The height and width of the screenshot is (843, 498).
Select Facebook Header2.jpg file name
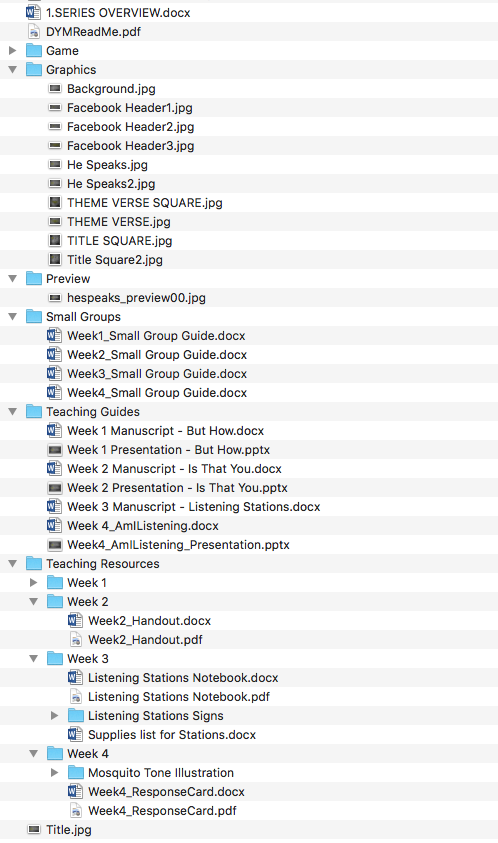click(131, 127)
